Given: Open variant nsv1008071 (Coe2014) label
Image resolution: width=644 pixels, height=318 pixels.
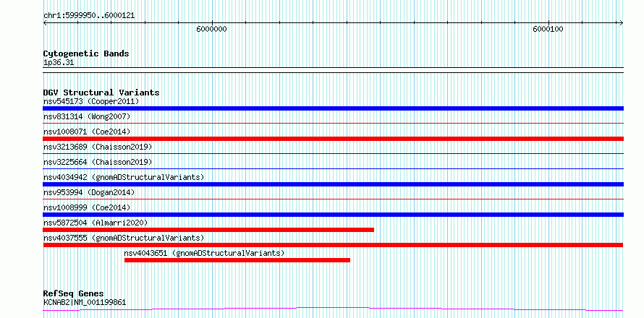Looking at the screenshot, I should point(87,132).
